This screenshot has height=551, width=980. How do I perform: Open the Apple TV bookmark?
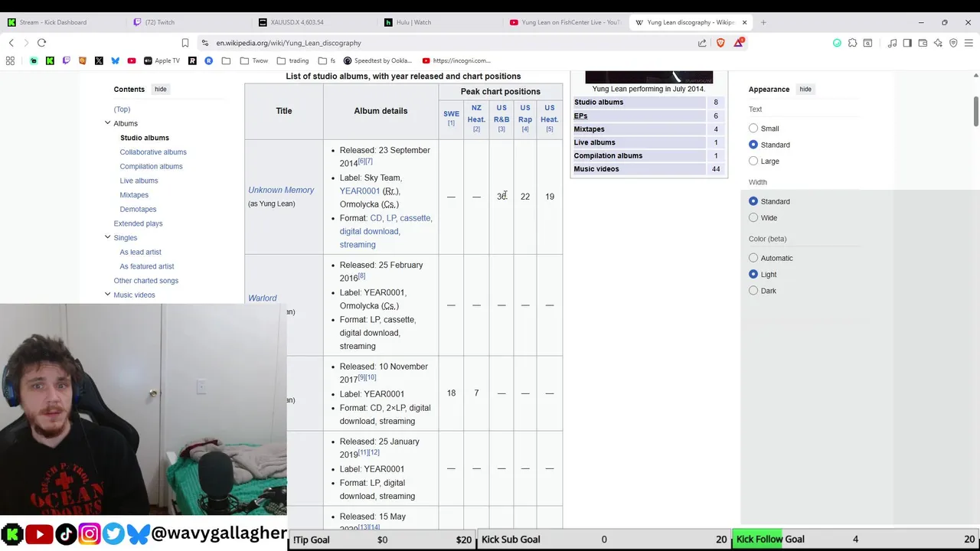(x=162, y=60)
